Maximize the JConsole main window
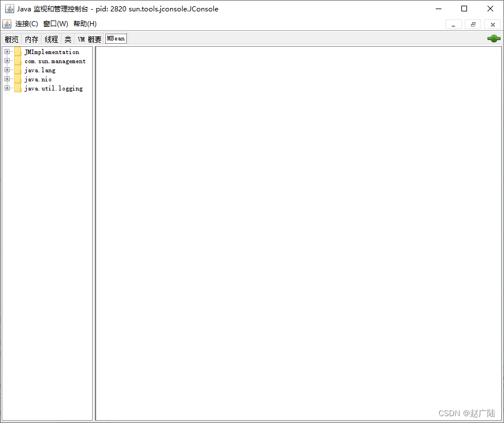Image resolution: width=504 pixels, height=423 pixels. 464,9
